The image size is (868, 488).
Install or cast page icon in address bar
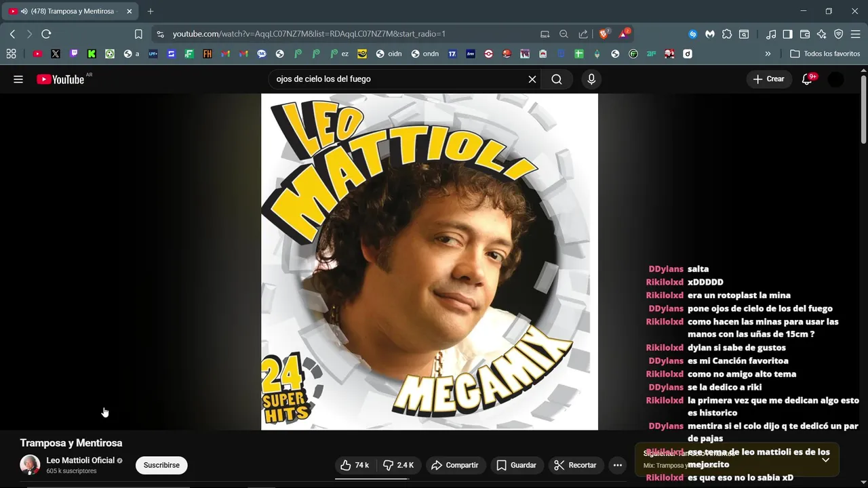pyautogui.click(x=545, y=34)
